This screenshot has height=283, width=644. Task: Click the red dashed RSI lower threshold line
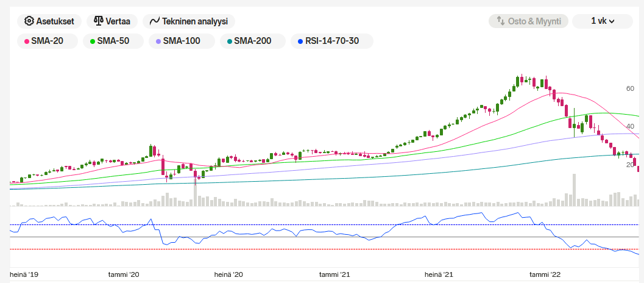[305, 249]
